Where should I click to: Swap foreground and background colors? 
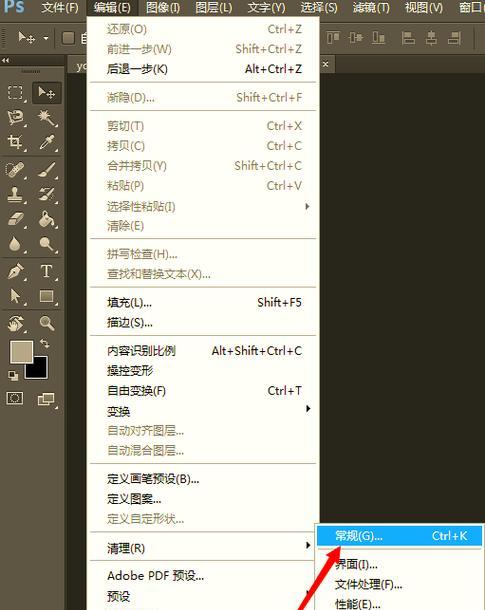click(44, 343)
